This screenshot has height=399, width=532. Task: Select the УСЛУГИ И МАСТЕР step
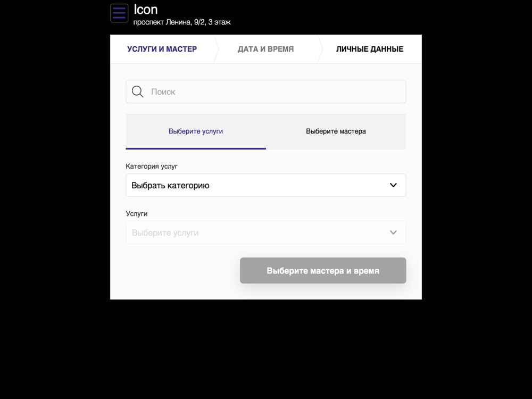coord(162,49)
